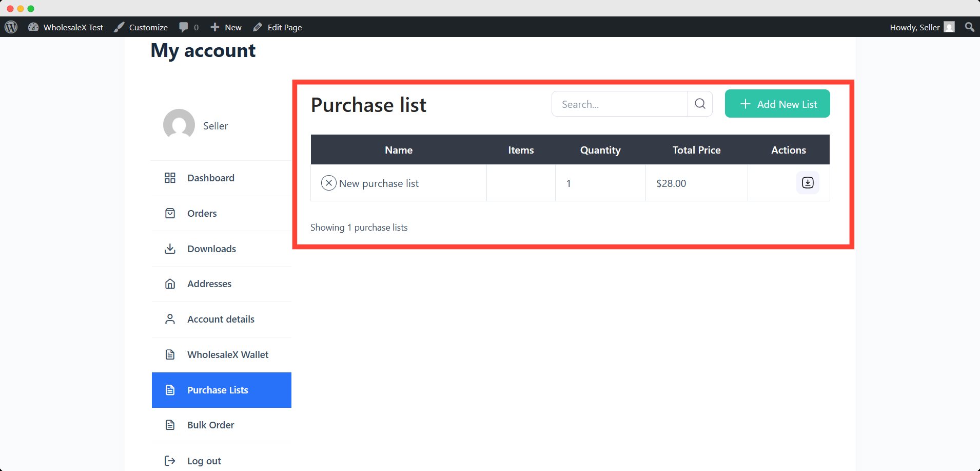
Task: Click Edit Page in admin bar
Action: tap(278, 27)
